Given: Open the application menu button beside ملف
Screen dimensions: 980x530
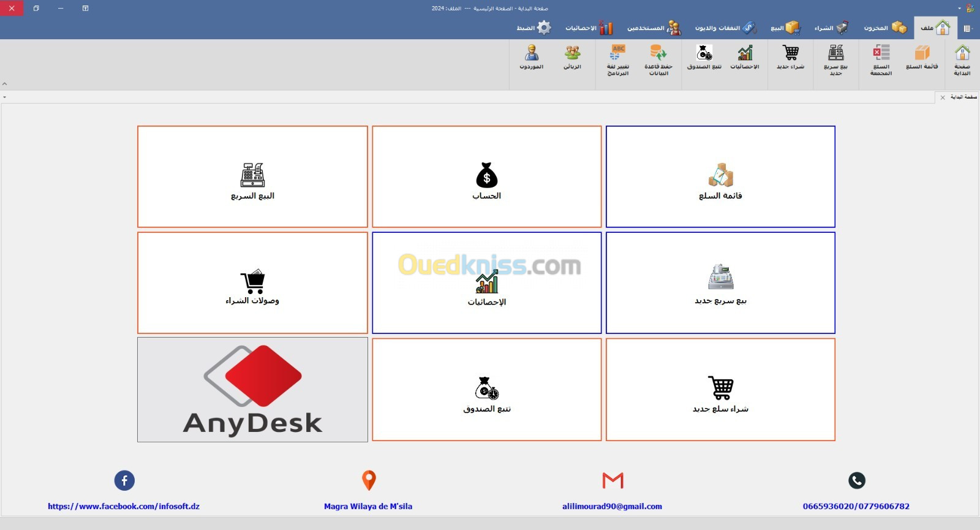Looking at the screenshot, I should tap(968, 28).
